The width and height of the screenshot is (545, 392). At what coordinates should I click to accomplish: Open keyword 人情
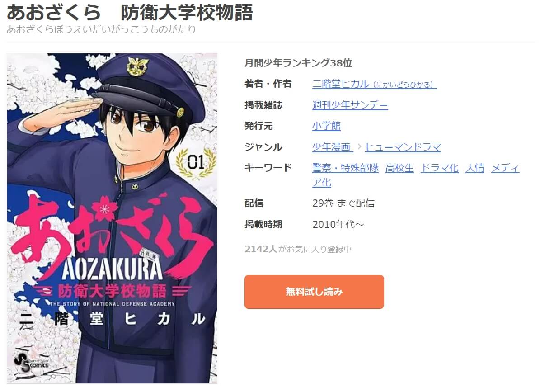pyautogui.click(x=475, y=168)
